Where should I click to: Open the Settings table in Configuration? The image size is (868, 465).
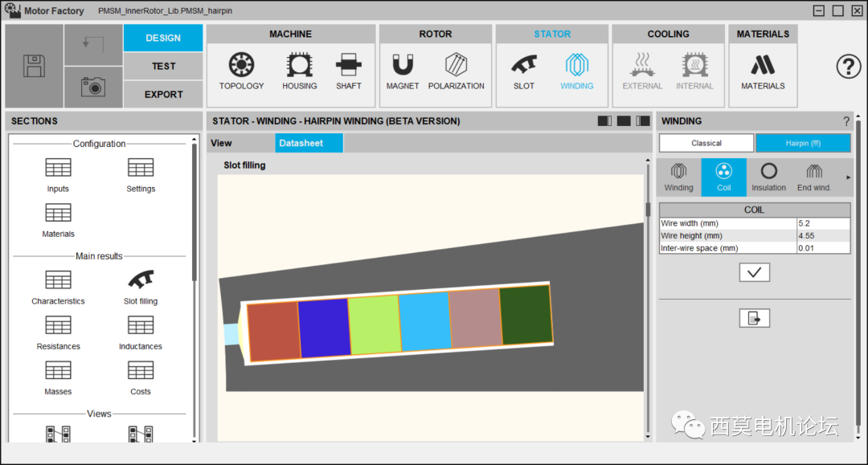coord(141,175)
